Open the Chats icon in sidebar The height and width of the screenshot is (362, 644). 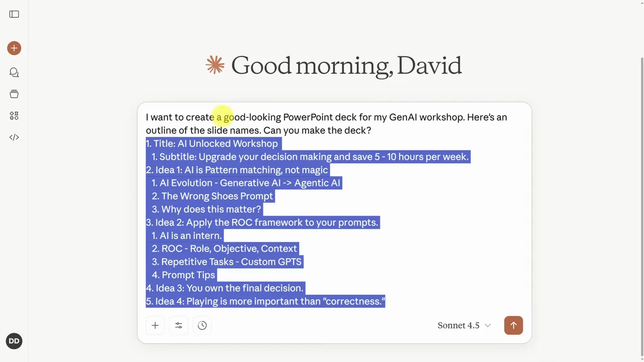pos(14,72)
